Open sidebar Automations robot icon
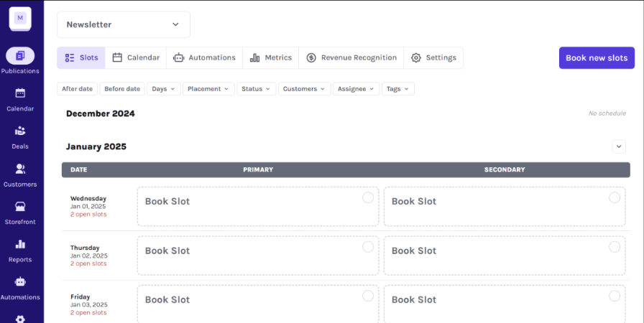 coord(20,282)
